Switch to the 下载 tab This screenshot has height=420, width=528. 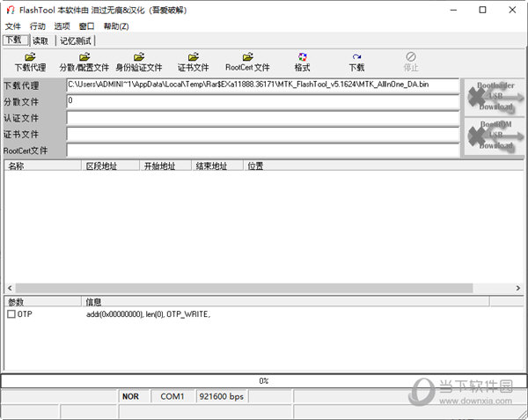(x=16, y=41)
